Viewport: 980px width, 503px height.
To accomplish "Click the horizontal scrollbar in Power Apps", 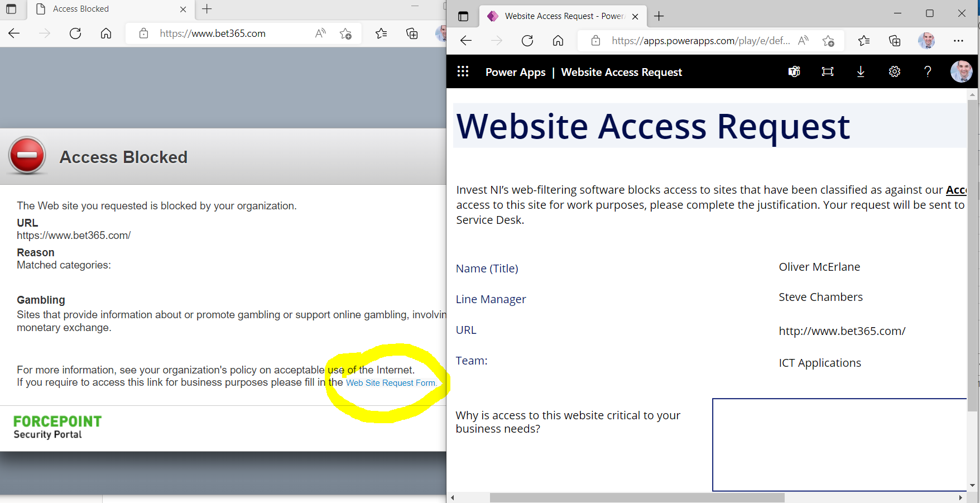I will (x=637, y=497).
